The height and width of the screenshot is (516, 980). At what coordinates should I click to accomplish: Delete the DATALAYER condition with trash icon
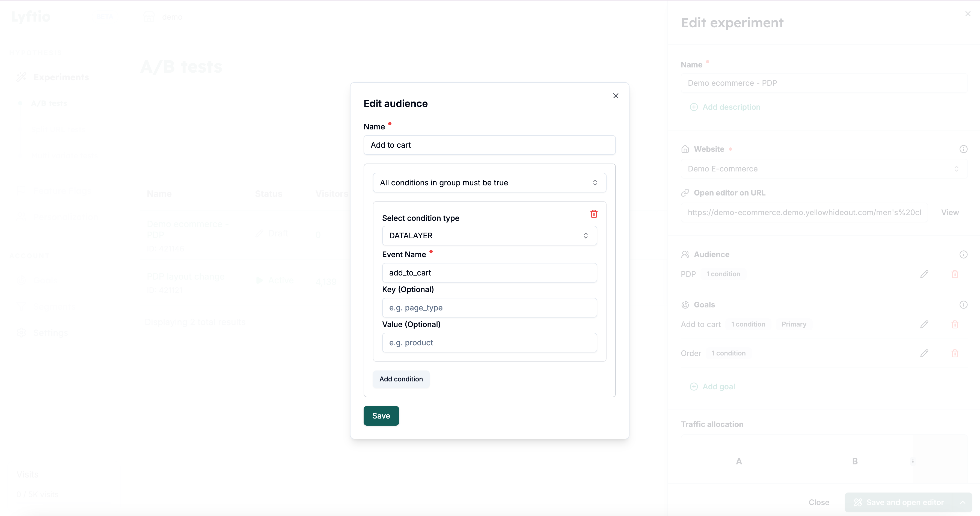593,214
